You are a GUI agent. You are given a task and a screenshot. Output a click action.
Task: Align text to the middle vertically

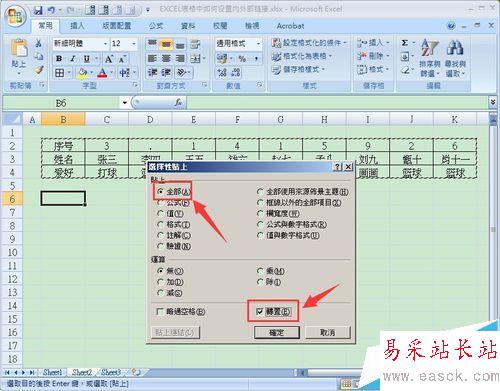(166, 44)
